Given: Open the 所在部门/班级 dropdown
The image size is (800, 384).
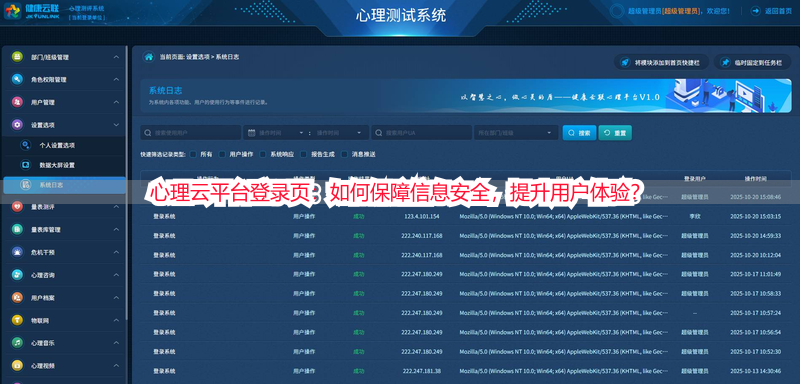Looking at the screenshot, I should coord(516,133).
